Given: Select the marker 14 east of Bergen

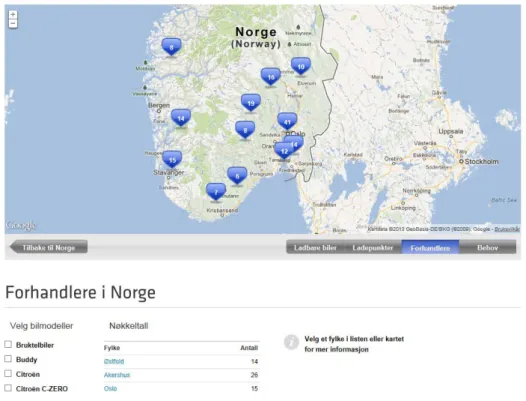Looking at the screenshot, I should [x=181, y=118].
